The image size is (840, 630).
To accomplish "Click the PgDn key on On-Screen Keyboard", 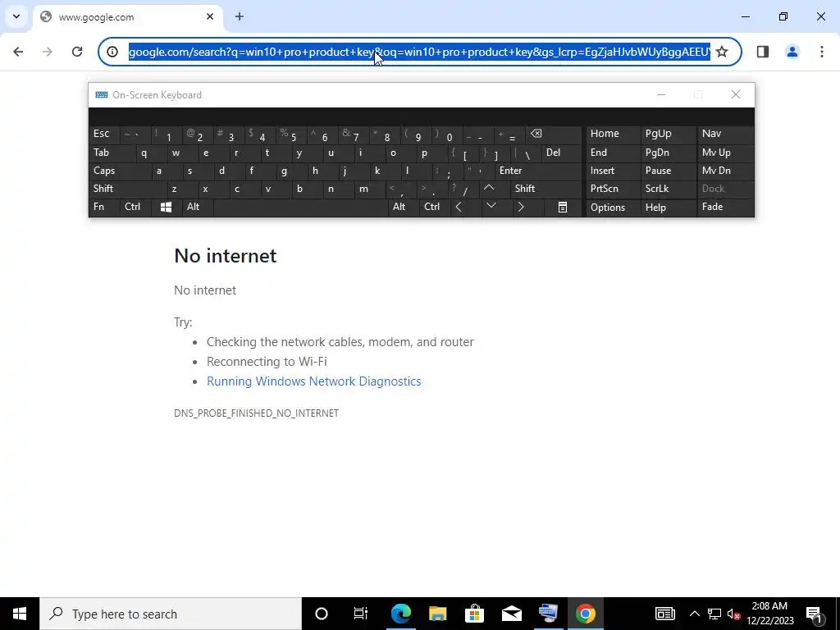I will tap(668, 153).
